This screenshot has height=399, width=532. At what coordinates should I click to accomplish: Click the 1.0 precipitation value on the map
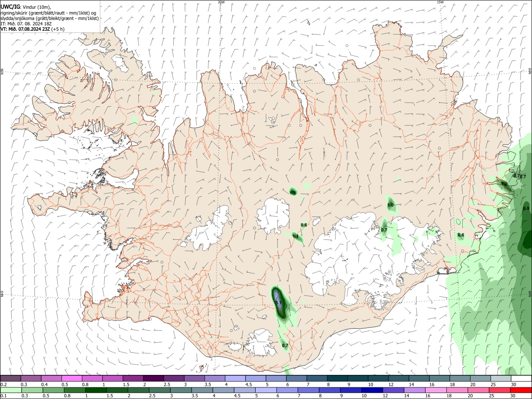pyautogui.click(x=390, y=205)
